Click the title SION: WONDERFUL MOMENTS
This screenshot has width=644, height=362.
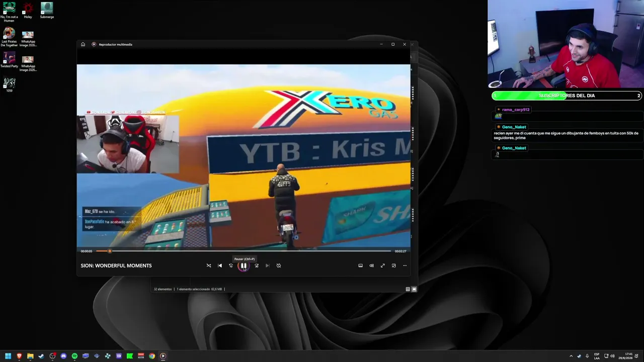tap(116, 265)
